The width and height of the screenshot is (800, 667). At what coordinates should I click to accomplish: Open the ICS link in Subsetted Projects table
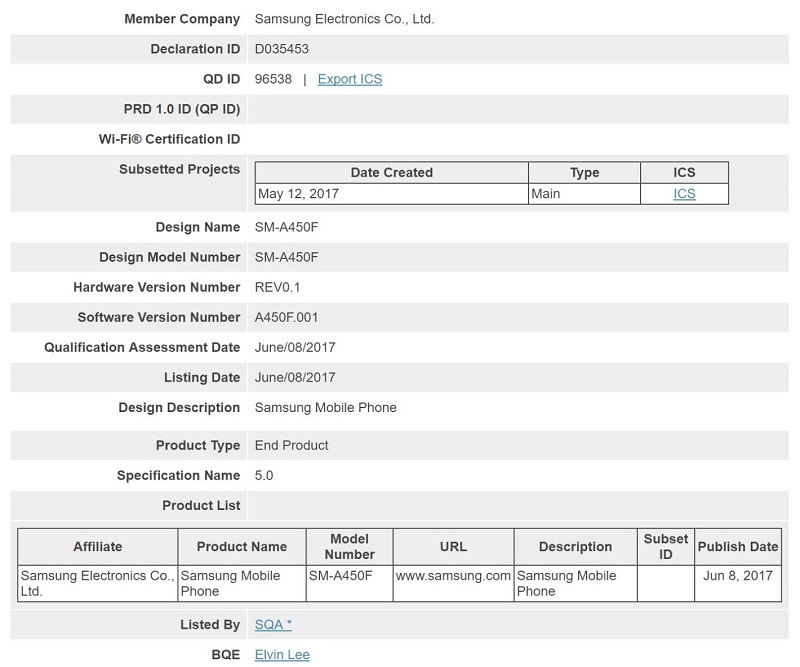pos(684,194)
